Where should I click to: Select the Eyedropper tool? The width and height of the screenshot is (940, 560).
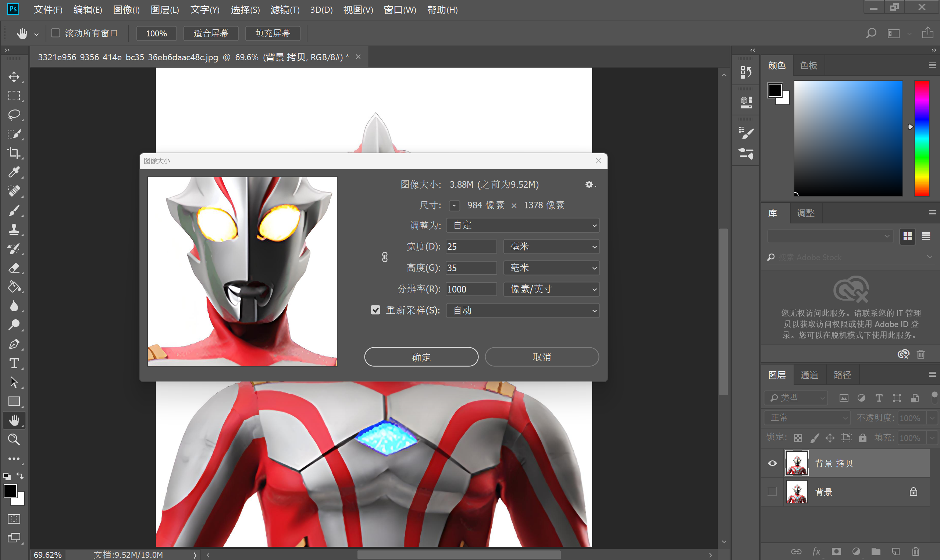click(x=14, y=172)
